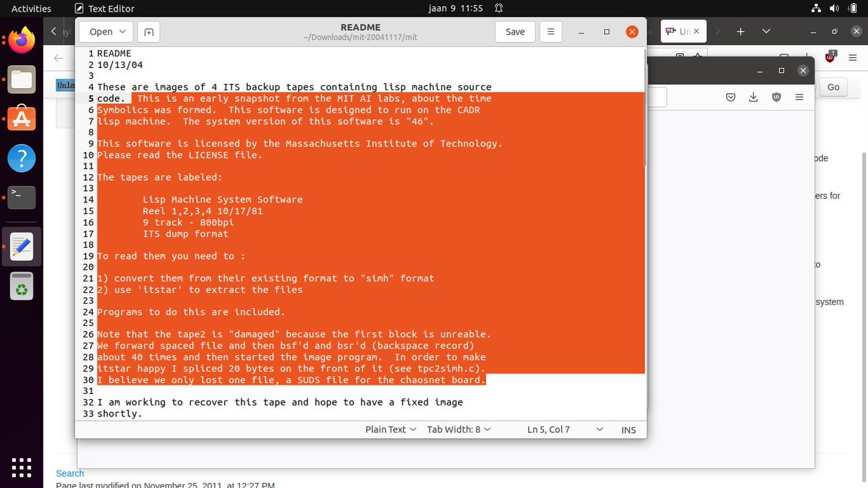Click the 'Unla' highlighted text in Firefox page
Image resolution: width=868 pixels, height=488 pixels.
coord(65,85)
